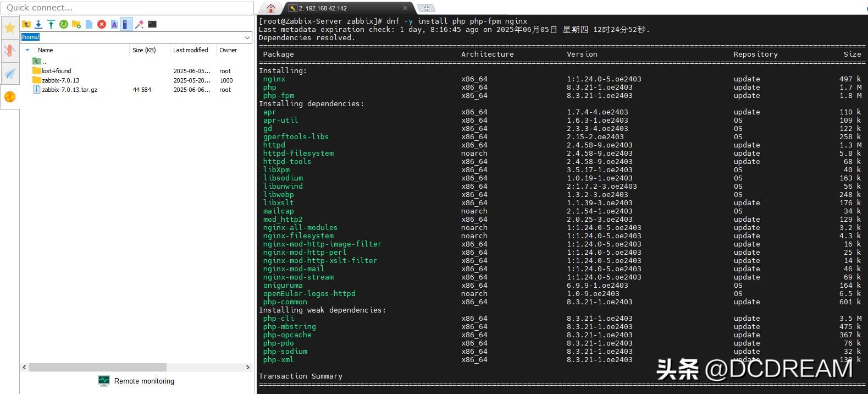Create a new folder via toolbar icon
Screen dimensions: 868x394
[x=76, y=24]
